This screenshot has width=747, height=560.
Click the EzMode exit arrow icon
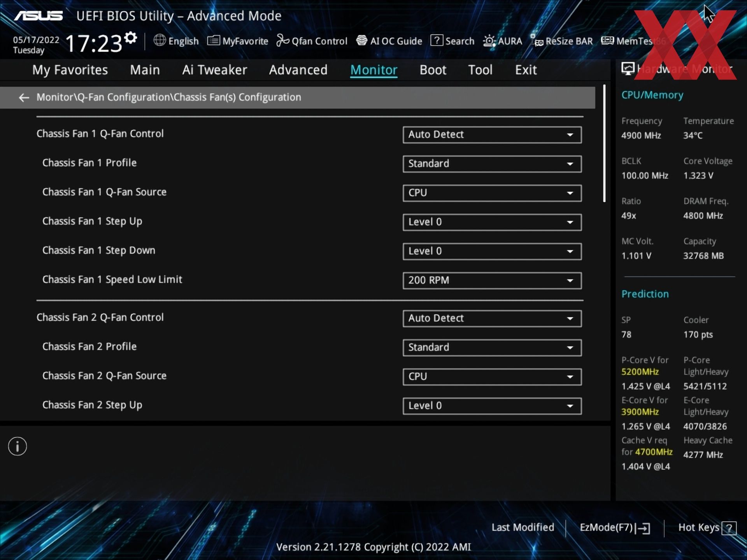tap(642, 528)
